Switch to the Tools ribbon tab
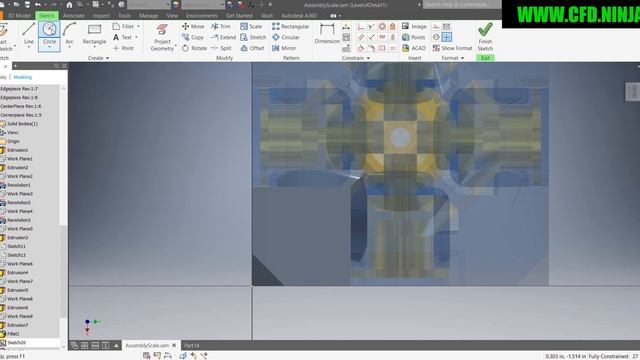Image resolution: width=640 pixels, height=360 pixels. [125, 16]
